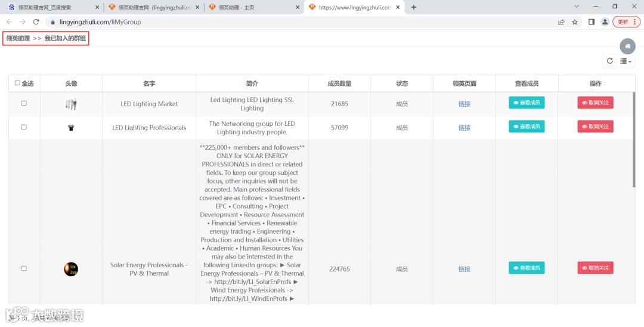
Task: Open 链接 for LED Lighting Professionals
Action: [x=464, y=128]
